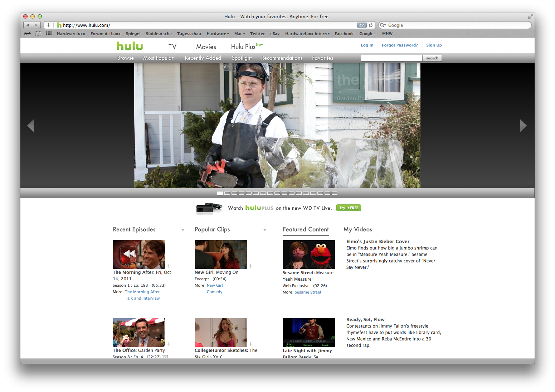Select the first carousel slide indicator
Screen dimensions: 555x392
pos(220,193)
